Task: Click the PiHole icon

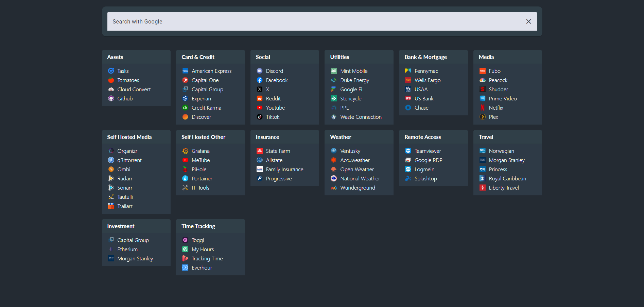Action: (185, 169)
